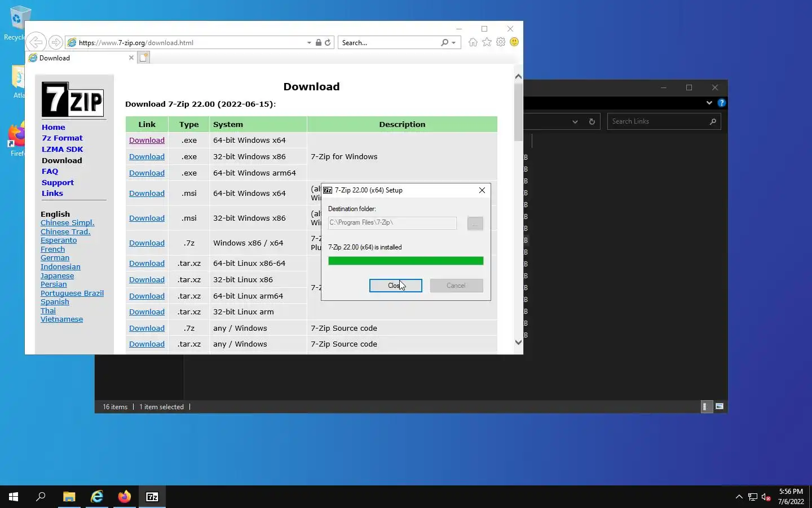Click the scroll-up arrow on the webpage
Screen dimensions: 812x508
tap(518, 76)
